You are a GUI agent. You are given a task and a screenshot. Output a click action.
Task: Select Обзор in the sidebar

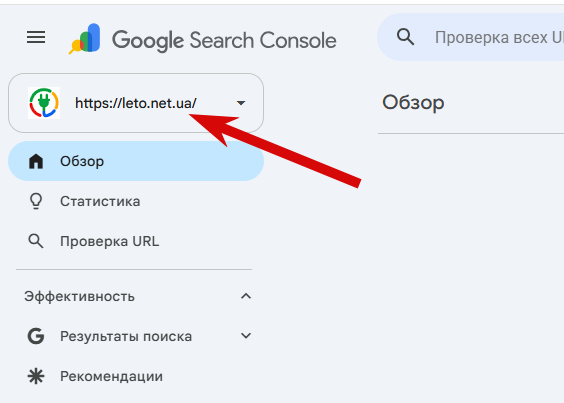click(136, 161)
